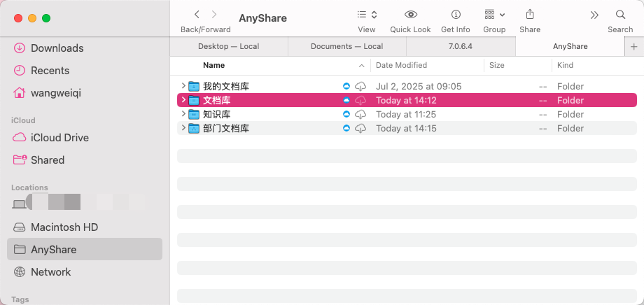
Task: Change the View list style dropdown
Action: pos(367,15)
